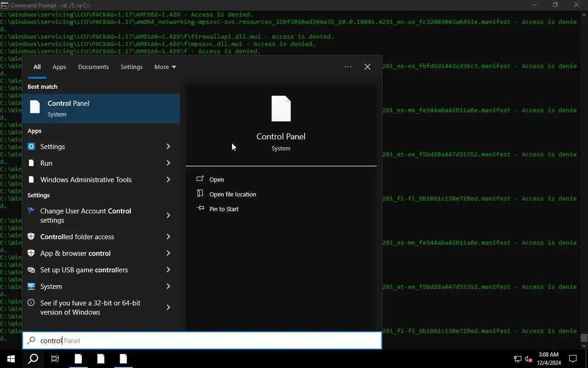Select 'Windows Administrative Tools' result
The width and height of the screenshot is (588, 368).
tap(86, 179)
